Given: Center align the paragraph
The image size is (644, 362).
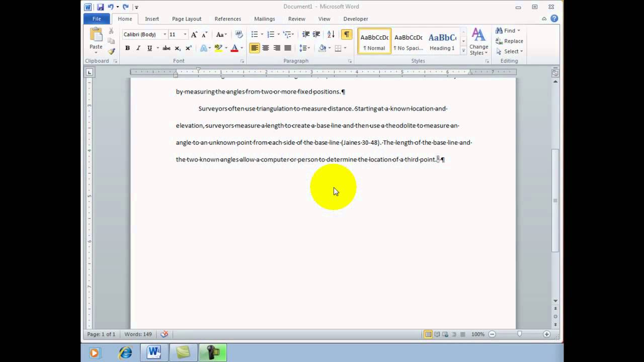Looking at the screenshot, I should click(x=266, y=48).
